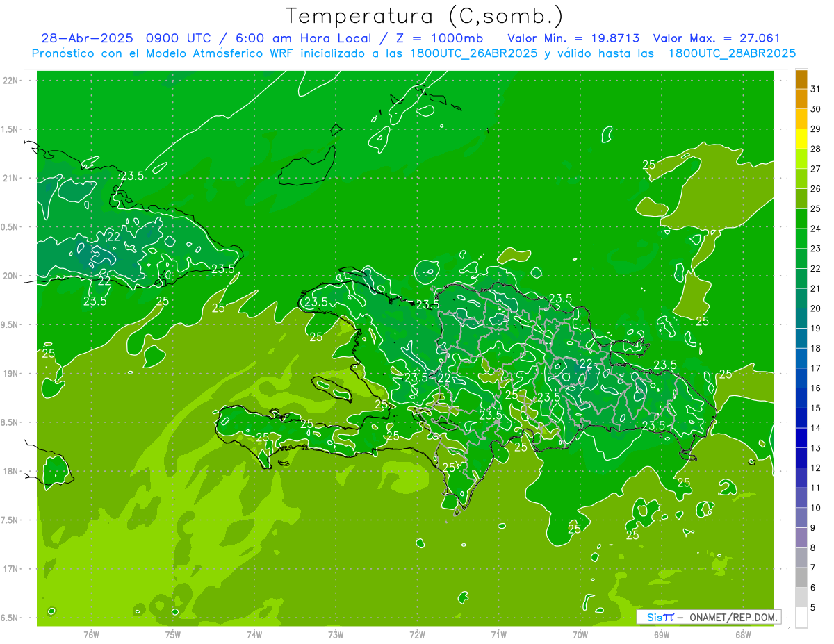Click the 72W longitude axis label
Viewport: 834px width, 644px height.
(417, 634)
